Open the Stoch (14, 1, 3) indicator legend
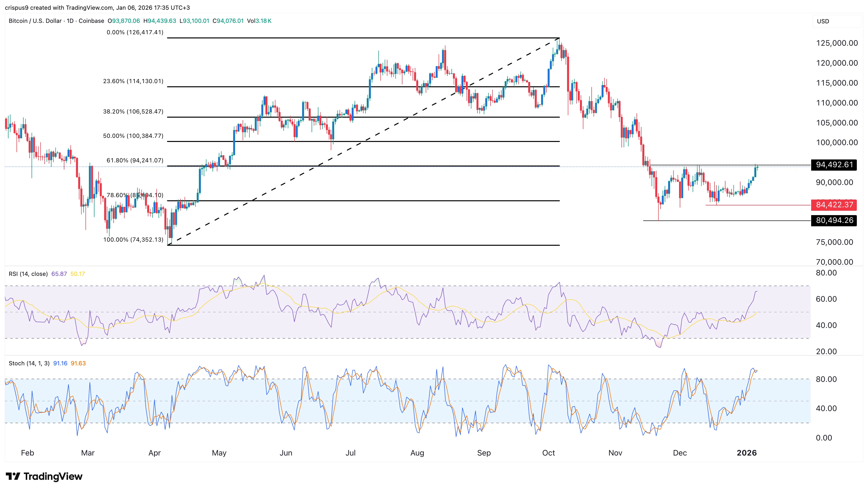The image size is (868, 491). [29, 363]
